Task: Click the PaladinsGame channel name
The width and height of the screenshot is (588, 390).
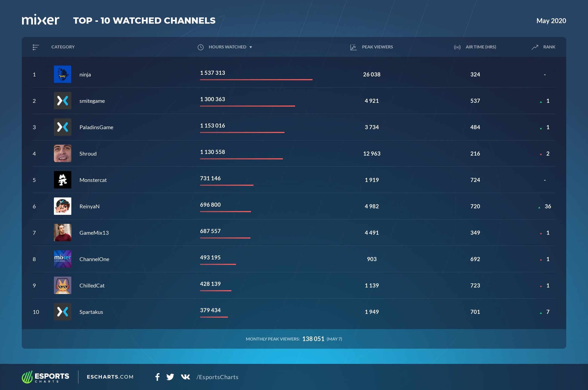Action: pyautogui.click(x=96, y=127)
